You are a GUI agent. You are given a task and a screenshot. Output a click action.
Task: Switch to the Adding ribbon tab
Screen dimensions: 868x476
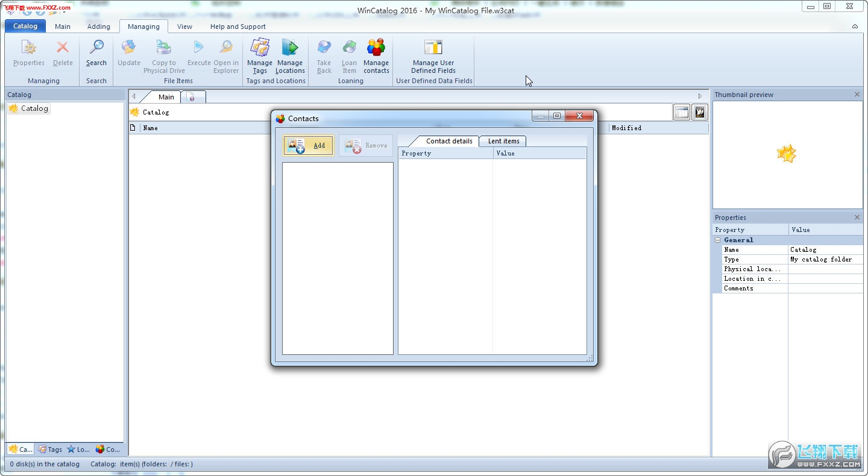click(x=99, y=27)
